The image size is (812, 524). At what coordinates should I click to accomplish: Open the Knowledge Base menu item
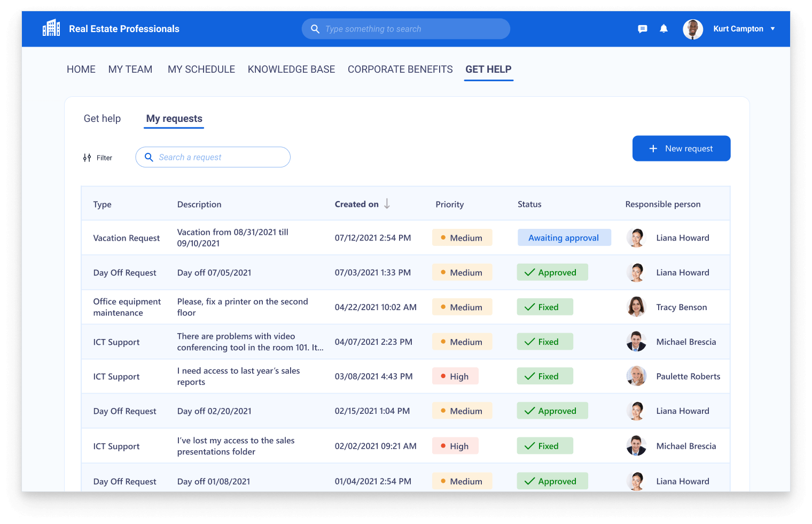(291, 70)
